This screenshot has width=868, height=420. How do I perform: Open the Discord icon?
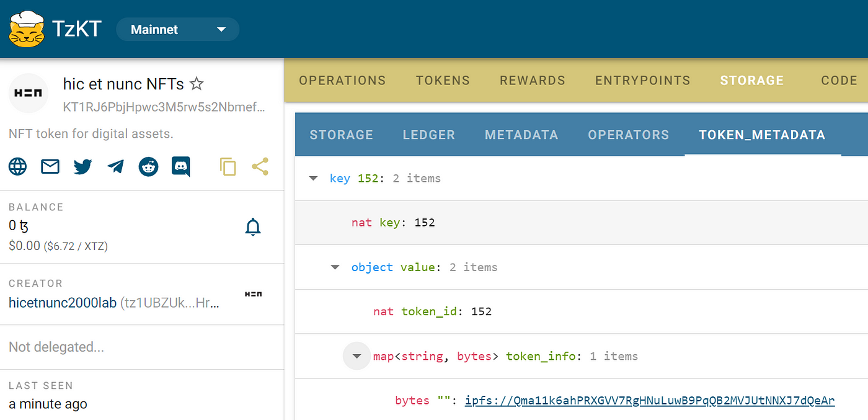tap(181, 166)
